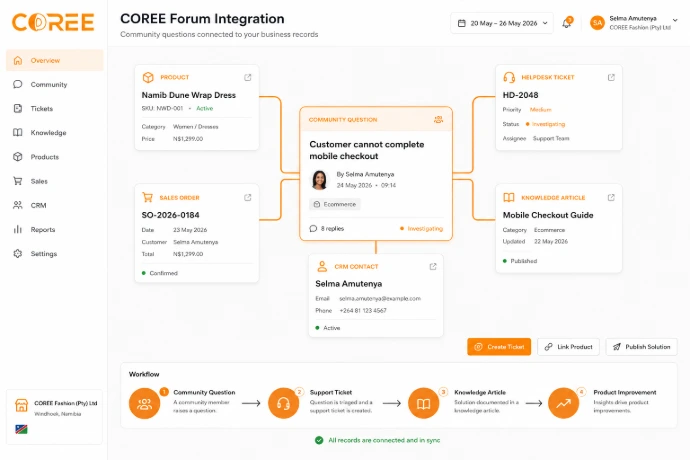Open CRM Contact card external link
The width and height of the screenshot is (690, 460).
433,267
